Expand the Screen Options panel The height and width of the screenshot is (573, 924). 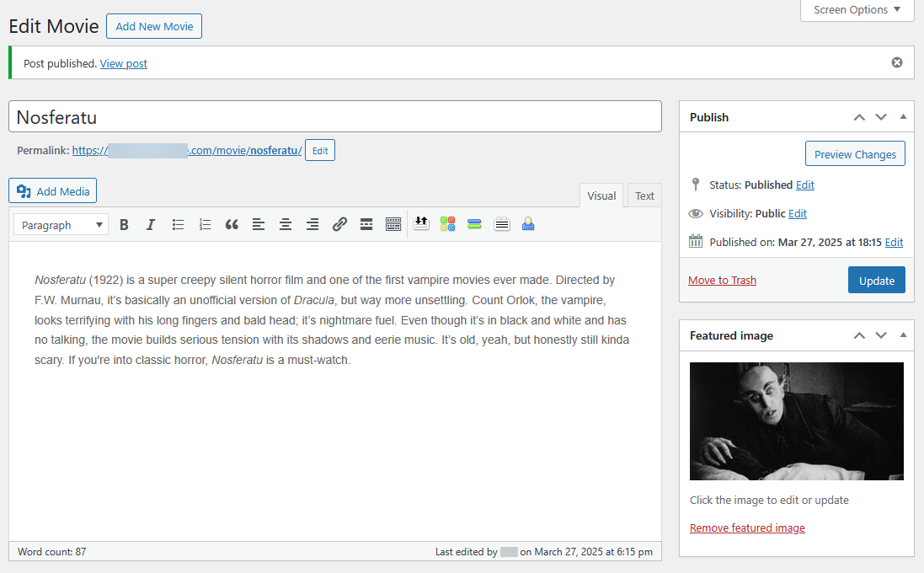point(857,10)
